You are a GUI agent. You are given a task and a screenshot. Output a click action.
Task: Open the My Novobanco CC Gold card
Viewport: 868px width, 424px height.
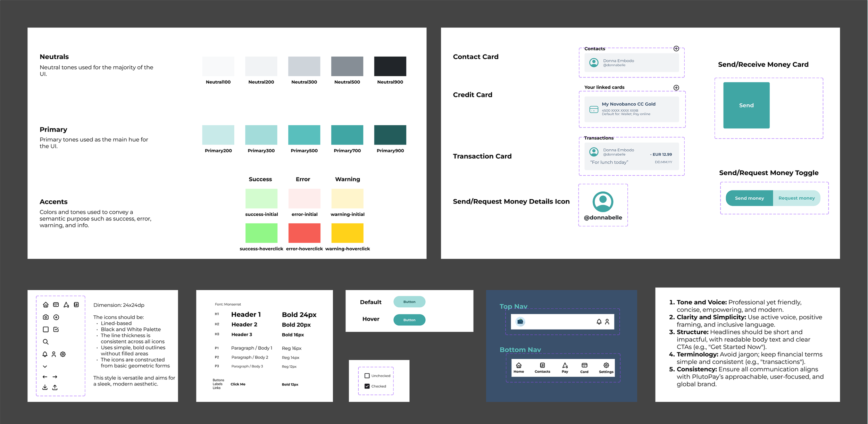coord(631,109)
